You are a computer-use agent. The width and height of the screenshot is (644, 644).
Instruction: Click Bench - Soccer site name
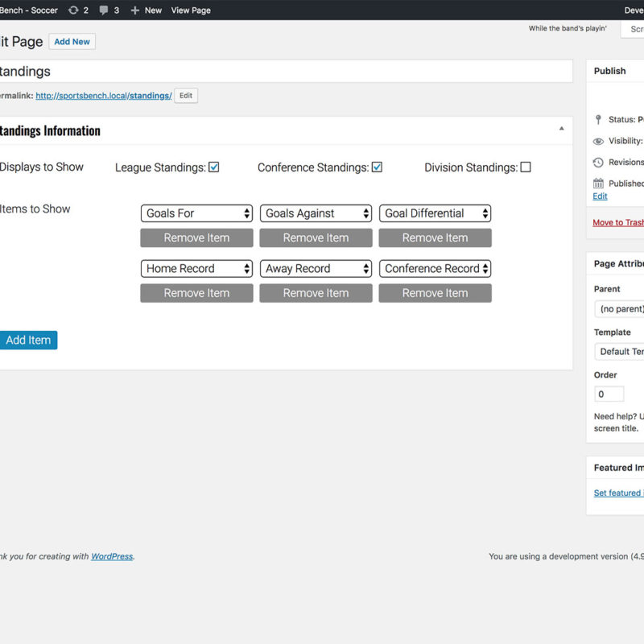tap(29, 10)
